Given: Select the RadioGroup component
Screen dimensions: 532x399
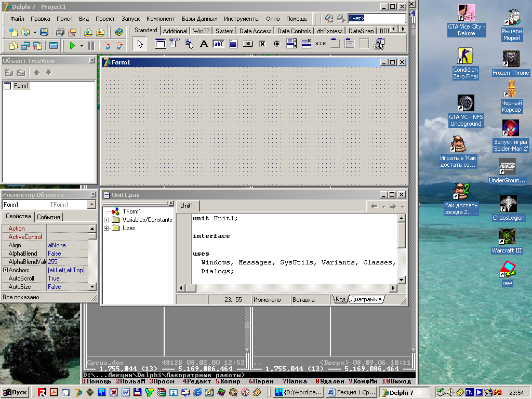Looking at the screenshot, I should [x=350, y=44].
